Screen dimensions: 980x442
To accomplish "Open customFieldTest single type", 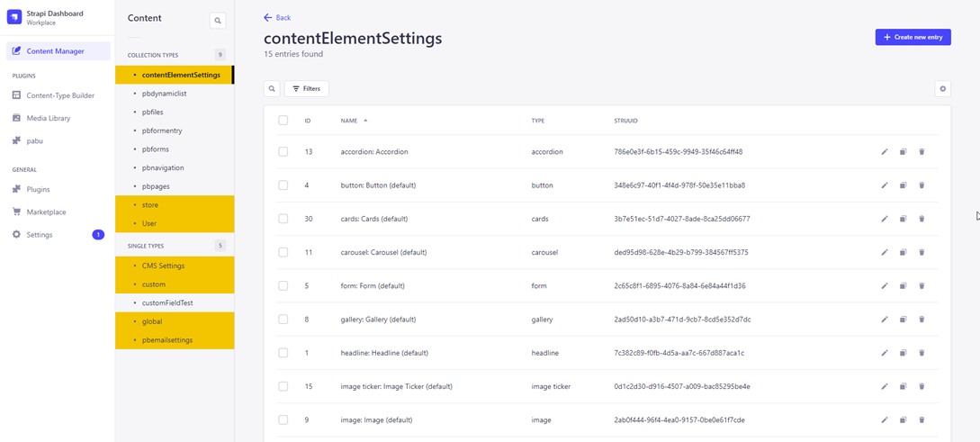I will [x=175, y=302].
